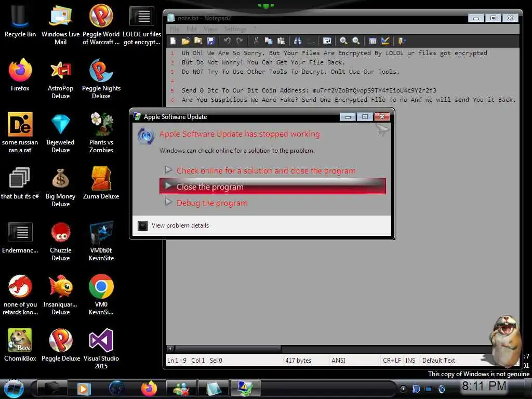
Task: Click Firefox icon on the taskbar
Action: point(149,389)
